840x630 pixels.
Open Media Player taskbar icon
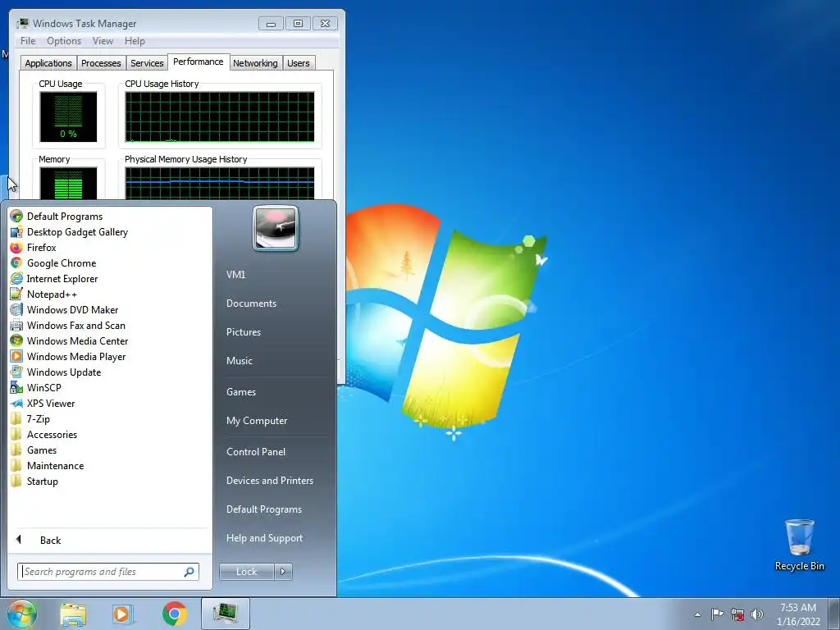click(122, 614)
